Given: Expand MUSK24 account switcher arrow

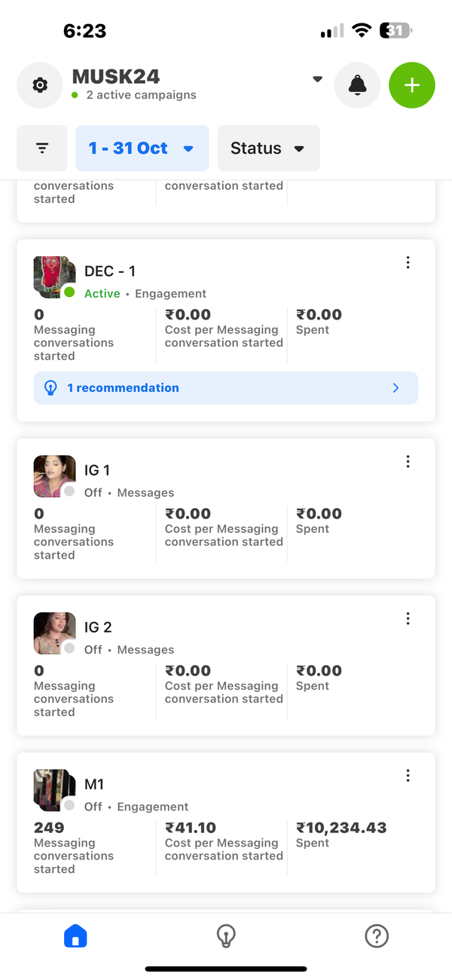Looking at the screenshot, I should click(x=317, y=78).
